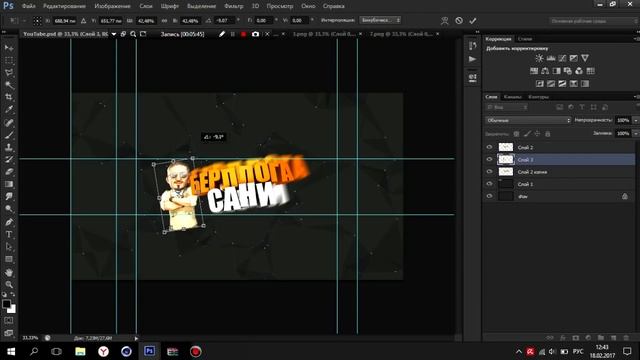Click the recorder pencil draw icon
The image size is (640, 360).
[222, 34]
